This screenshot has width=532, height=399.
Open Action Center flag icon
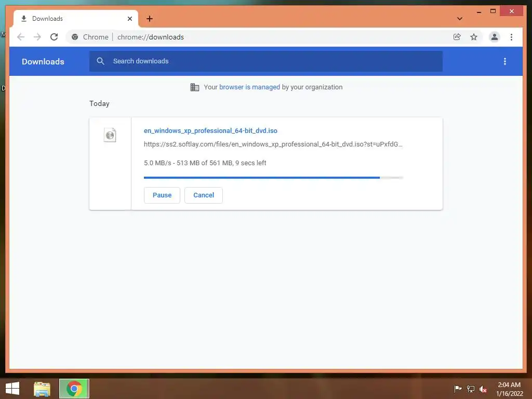[458, 389]
